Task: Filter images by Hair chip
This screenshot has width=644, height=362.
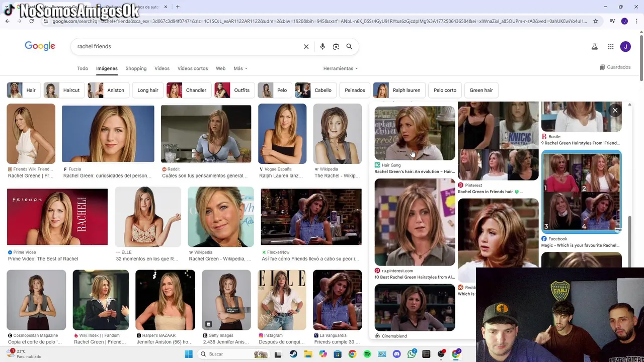Action: [24, 90]
